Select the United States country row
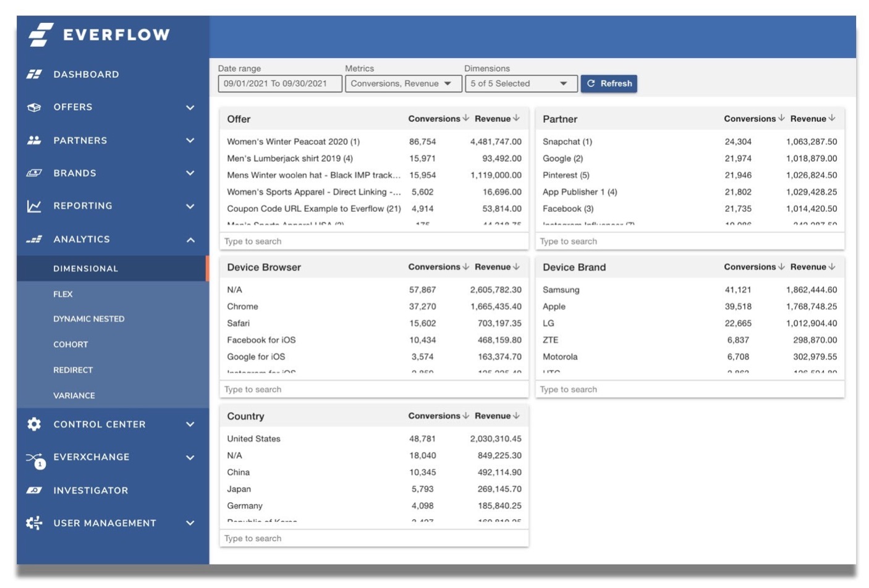 pyautogui.click(x=374, y=439)
